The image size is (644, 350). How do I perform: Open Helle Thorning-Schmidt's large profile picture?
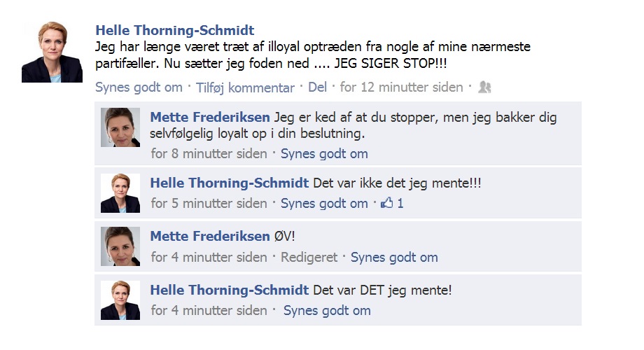[x=52, y=52]
